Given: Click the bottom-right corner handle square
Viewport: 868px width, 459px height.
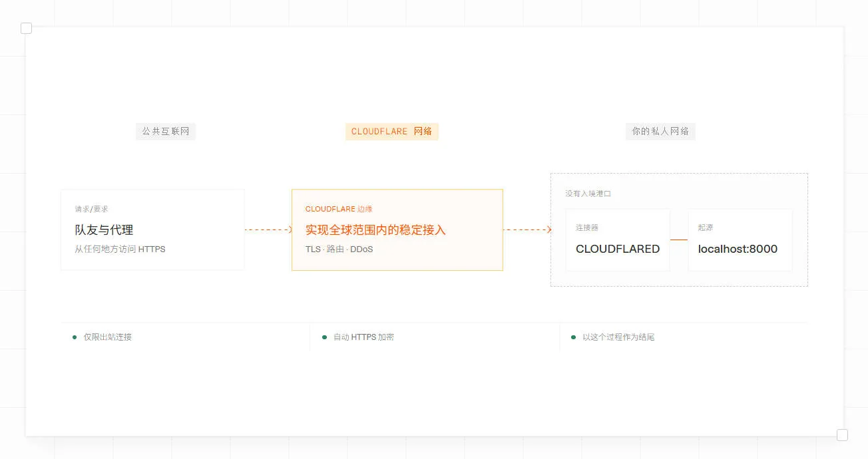Looking at the screenshot, I should pos(842,435).
